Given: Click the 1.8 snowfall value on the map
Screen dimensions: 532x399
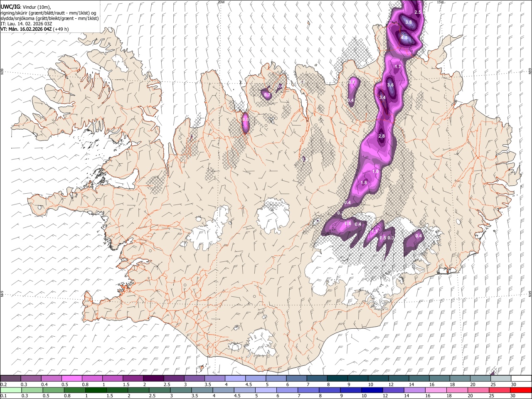Looking at the screenshot, I should click(364, 182).
